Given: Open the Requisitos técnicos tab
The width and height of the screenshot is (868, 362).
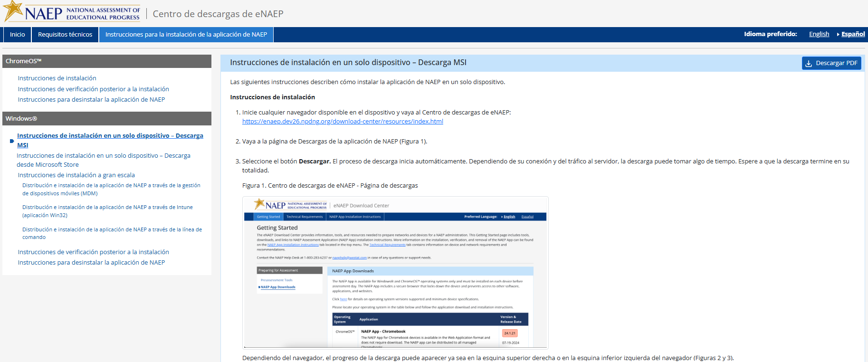Looking at the screenshot, I should (65, 35).
